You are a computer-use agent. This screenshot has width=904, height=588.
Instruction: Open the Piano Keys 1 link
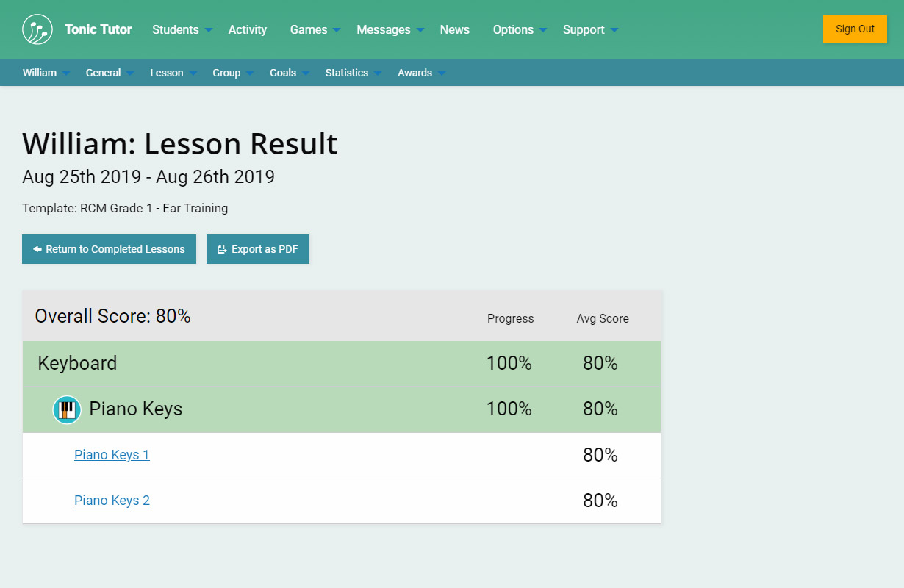112,455
